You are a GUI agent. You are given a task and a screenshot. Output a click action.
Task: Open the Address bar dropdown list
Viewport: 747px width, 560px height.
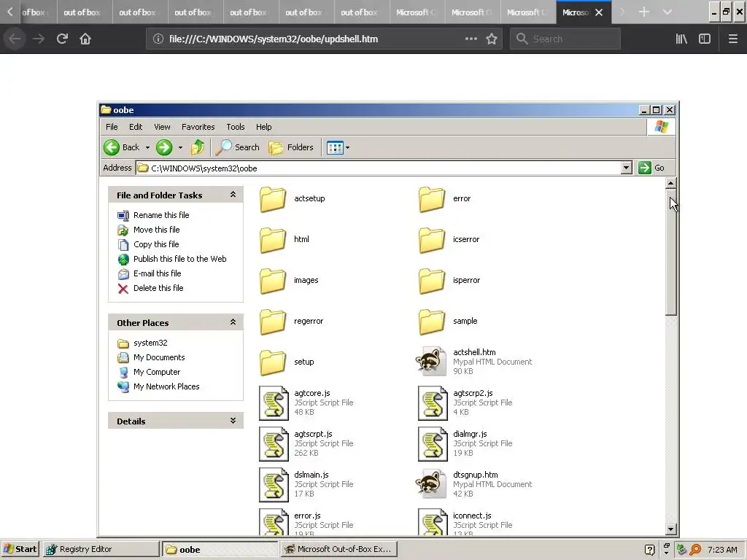[x=627, y=168]
